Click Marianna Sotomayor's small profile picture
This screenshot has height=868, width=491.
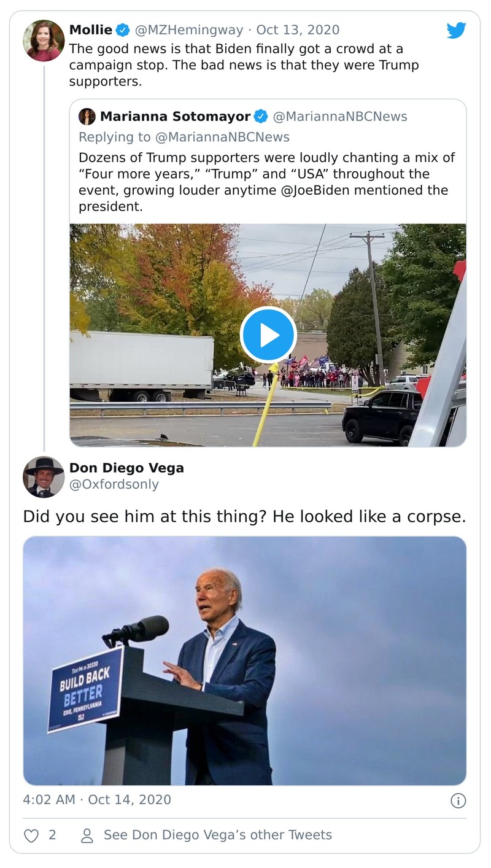point(87,115)
